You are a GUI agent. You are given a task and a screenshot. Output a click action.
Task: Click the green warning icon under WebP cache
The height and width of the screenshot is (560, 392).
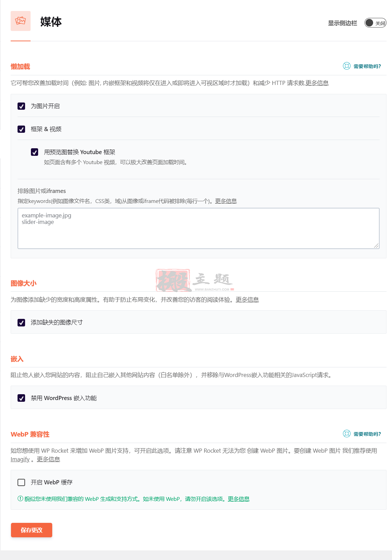click(20, 498)
